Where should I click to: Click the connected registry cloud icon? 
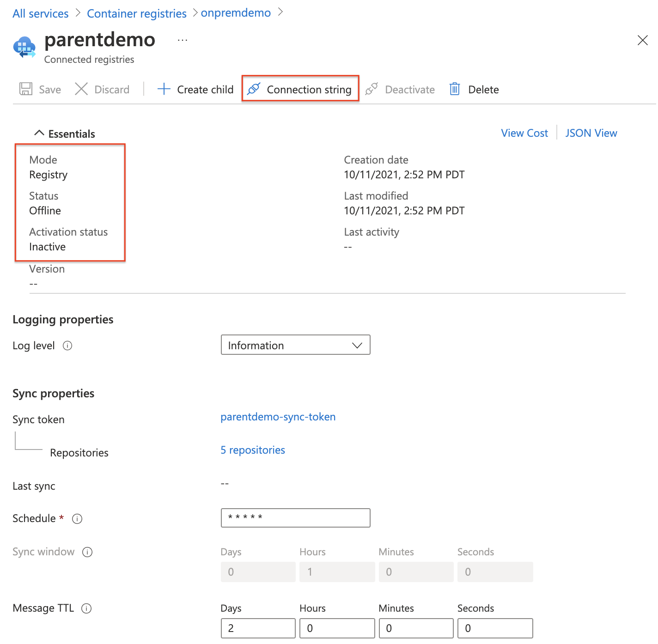pos(24,48)
